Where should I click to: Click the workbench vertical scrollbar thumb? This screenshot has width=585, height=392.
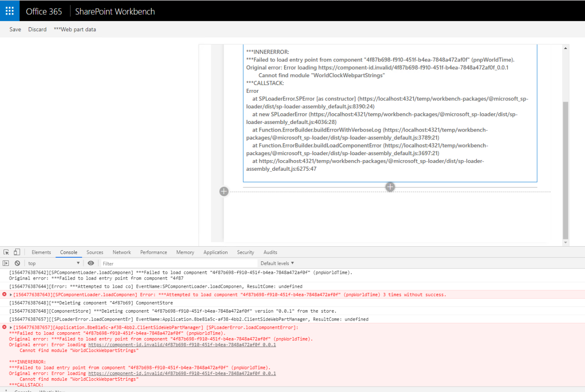566,169
